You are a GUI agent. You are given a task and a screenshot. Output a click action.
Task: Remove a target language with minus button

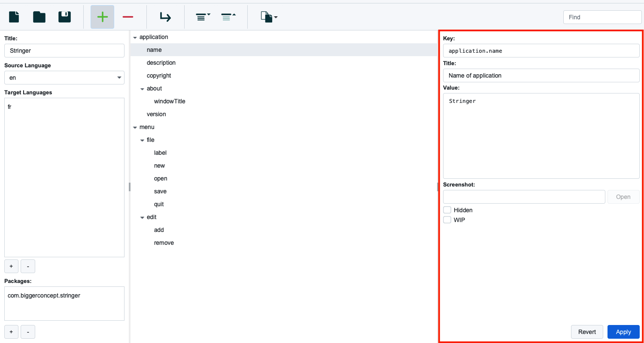[28, 266]
